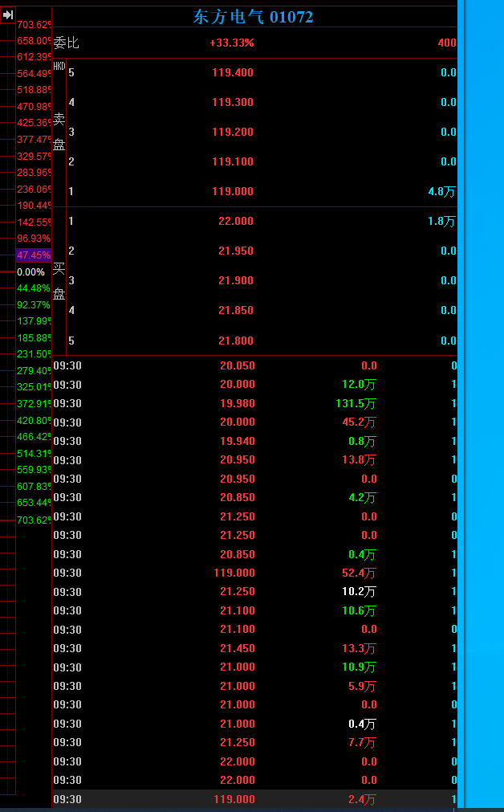Image resolution: width=504 pixels, height=812 pixels.
Task: Select the trade row priced 20.050
Action: click(254, 365)
